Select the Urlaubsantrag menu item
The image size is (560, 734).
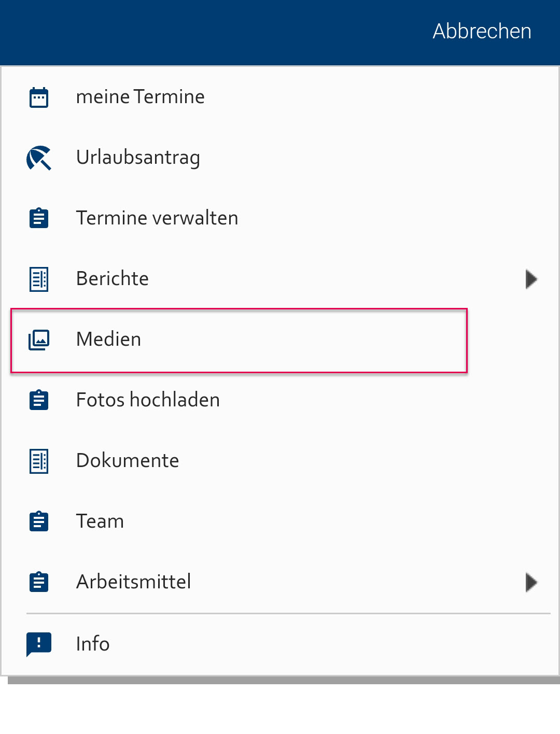tap(280, 158)
